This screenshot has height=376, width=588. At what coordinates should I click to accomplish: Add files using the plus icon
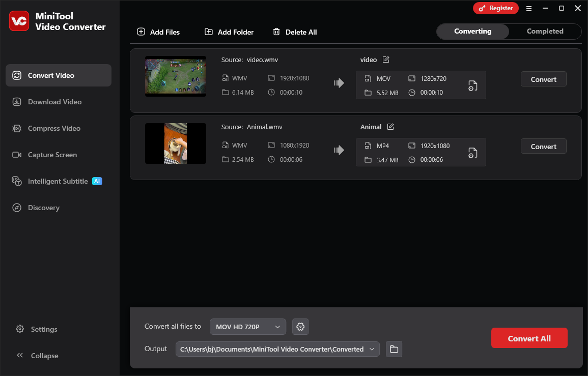click(141, 32)
